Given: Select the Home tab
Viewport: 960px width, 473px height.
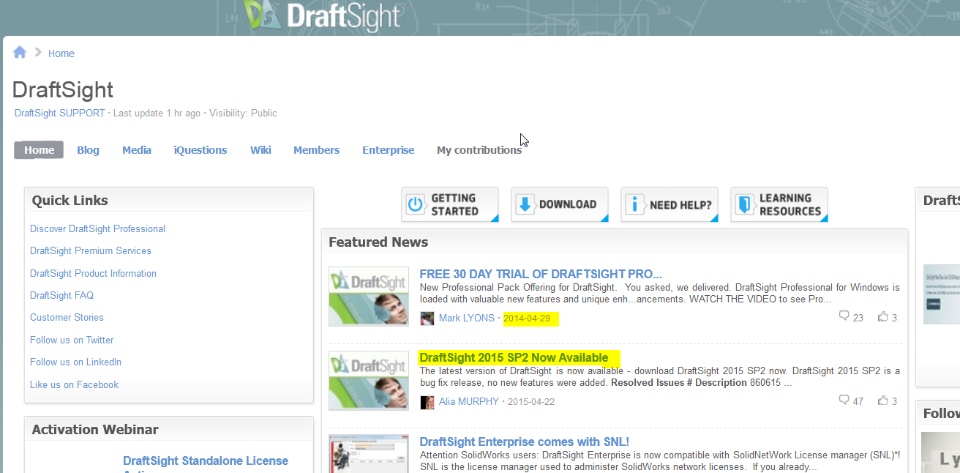Looking at the screenshot, I should 39,150.
